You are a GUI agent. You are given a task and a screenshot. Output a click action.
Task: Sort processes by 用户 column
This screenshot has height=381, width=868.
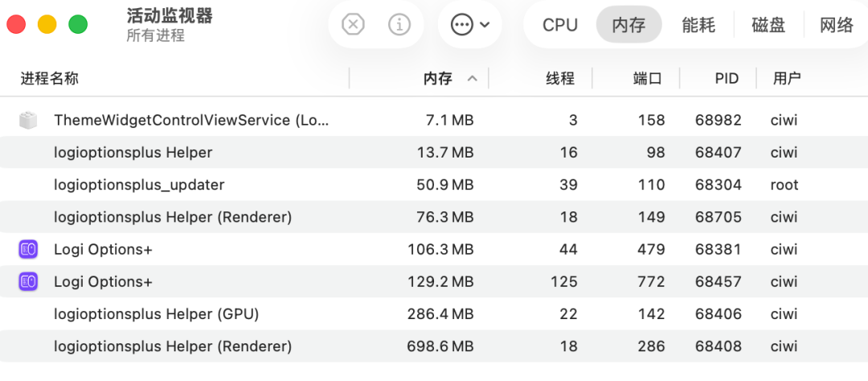787,79
